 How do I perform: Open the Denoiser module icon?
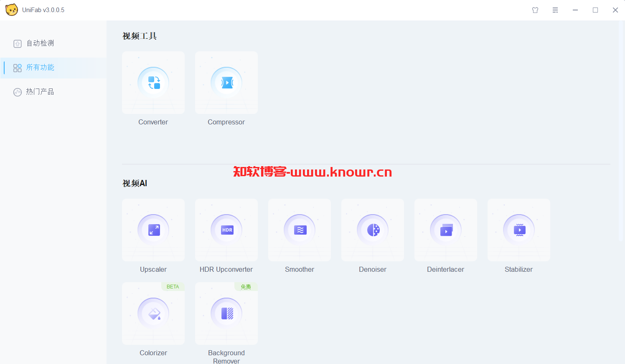(x=373, y=230)
